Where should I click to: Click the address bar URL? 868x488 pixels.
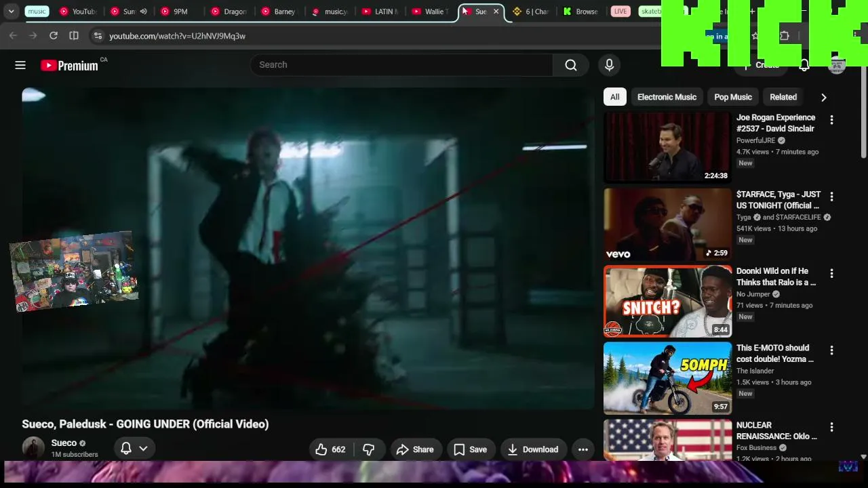click(177, 36)
